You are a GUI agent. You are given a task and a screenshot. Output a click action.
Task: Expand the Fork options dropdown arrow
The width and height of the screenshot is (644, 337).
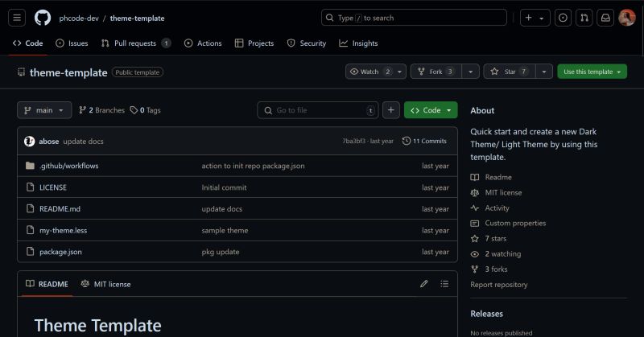point(471,72)
